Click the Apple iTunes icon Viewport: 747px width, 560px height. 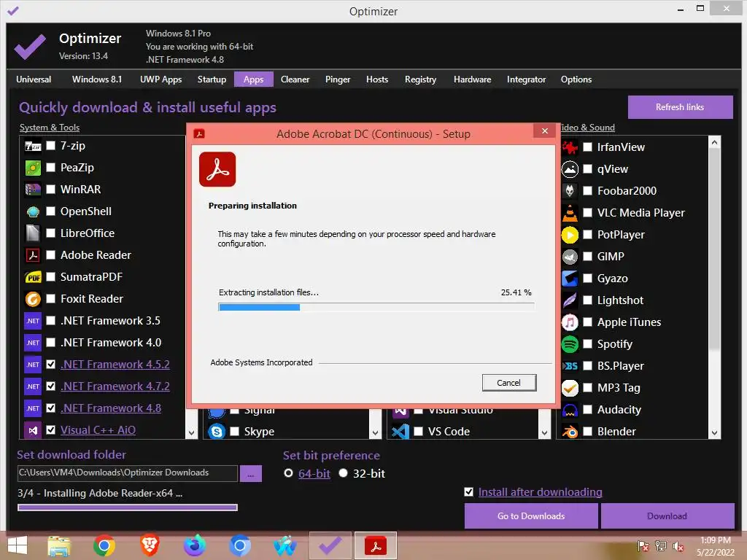(x=570, y=322)
